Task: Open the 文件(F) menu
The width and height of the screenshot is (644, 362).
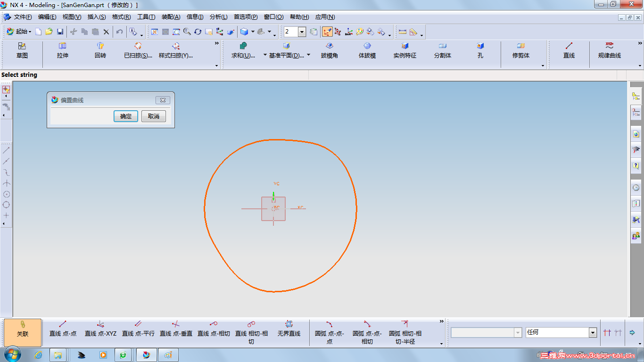Action: click(23, 17)
